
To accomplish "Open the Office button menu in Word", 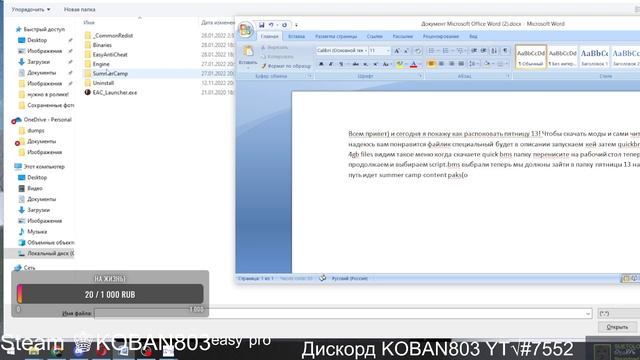I will point(246,29).
